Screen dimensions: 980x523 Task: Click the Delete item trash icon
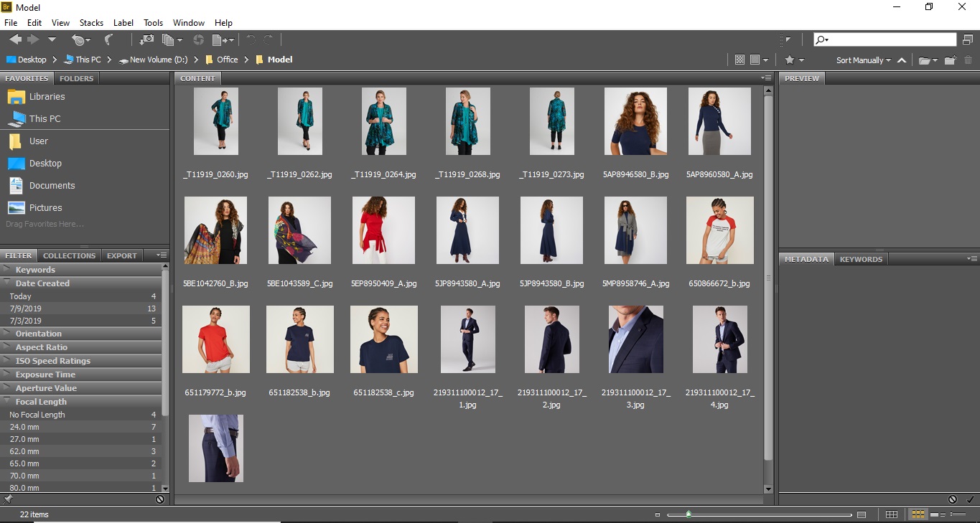pos(969,60)
